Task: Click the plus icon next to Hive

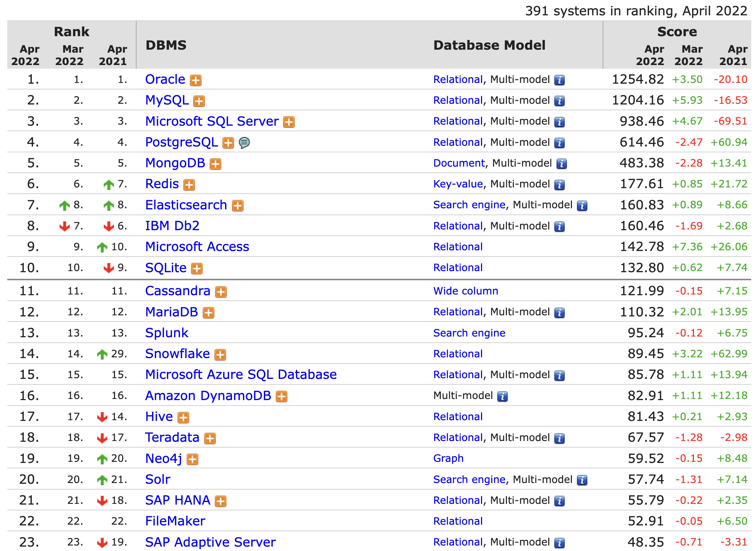Action: tap(183, 418)
